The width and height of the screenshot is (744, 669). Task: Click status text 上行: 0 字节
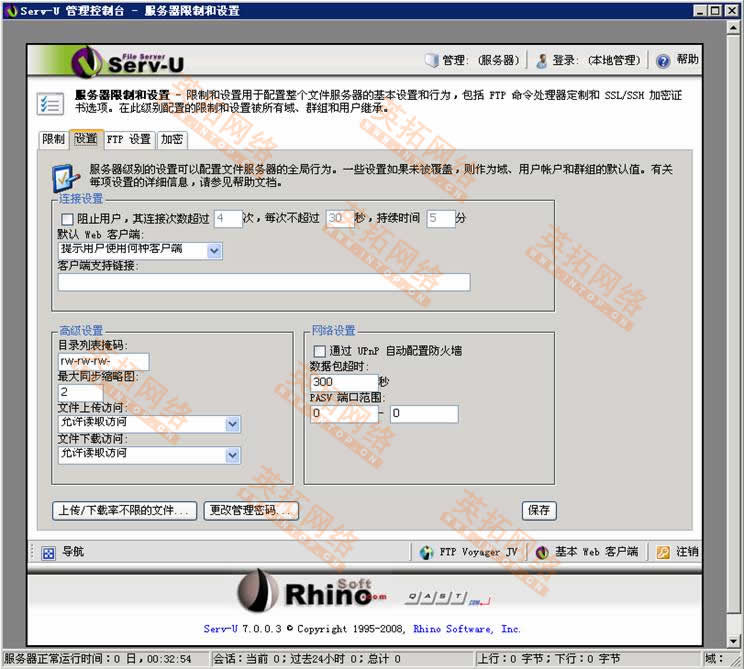tap(549, 659)
